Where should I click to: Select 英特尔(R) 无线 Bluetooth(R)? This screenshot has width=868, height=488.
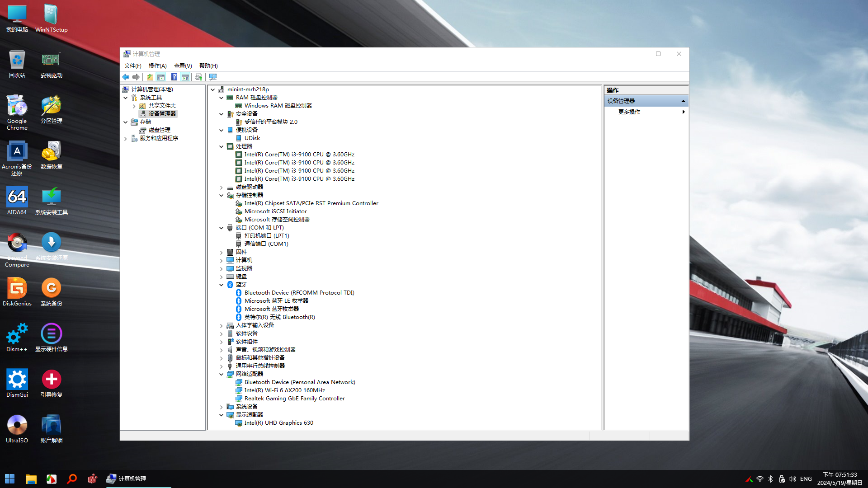point(280,317)
